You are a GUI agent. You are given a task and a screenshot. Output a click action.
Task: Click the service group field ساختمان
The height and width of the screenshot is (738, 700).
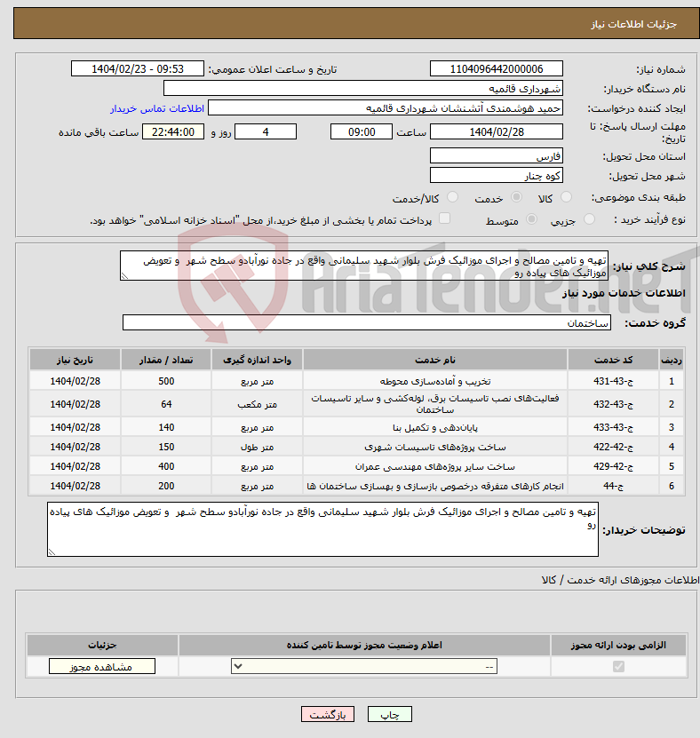click(367, 323)
